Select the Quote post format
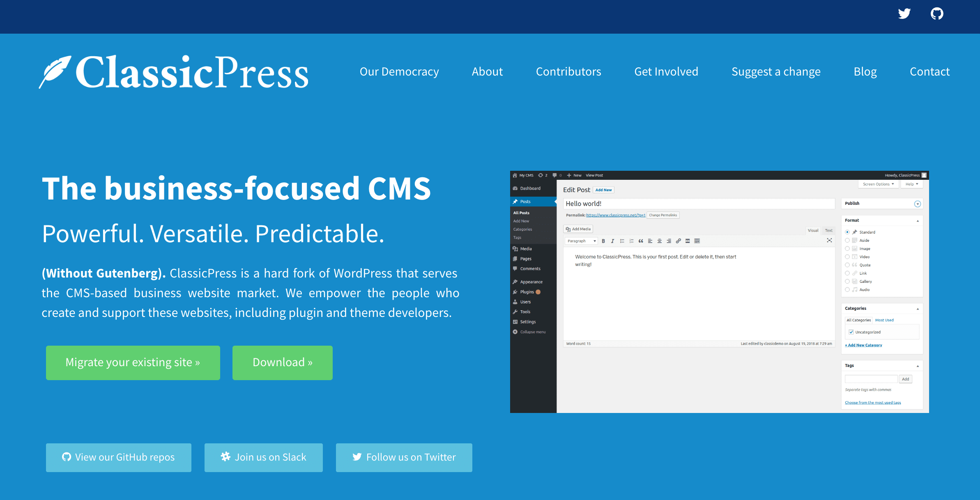 [847, 265]
